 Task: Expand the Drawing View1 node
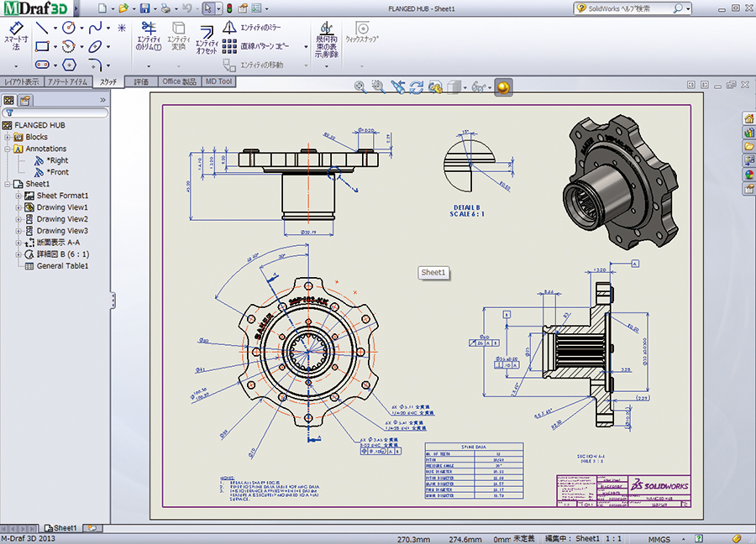tap(18, 207)
